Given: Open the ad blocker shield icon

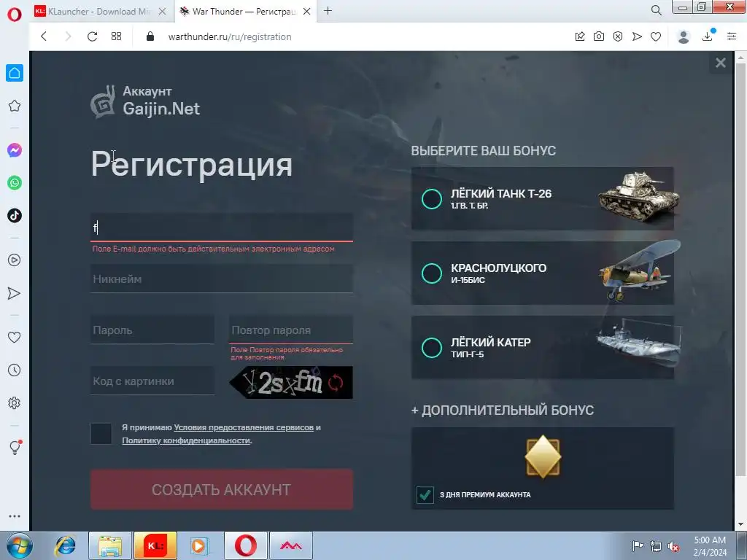Looking at the screenshot, I should click(x=618, y=36).
